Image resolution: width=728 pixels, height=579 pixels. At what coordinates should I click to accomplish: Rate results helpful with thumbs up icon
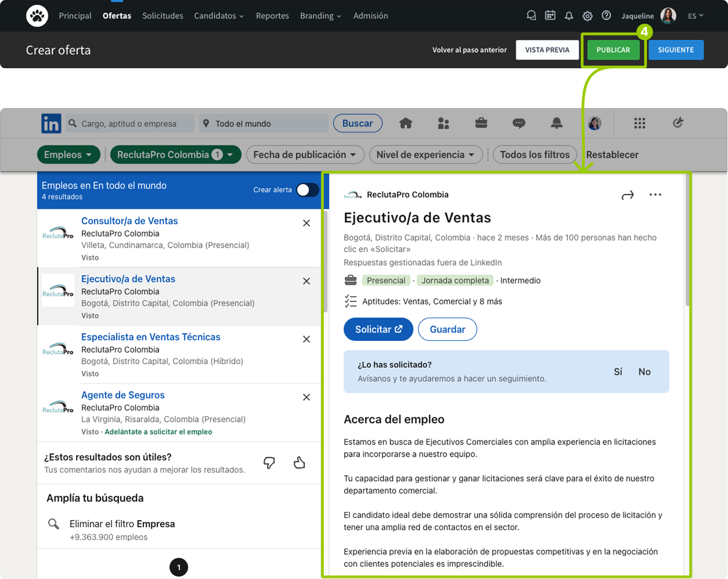pos(299,463)
